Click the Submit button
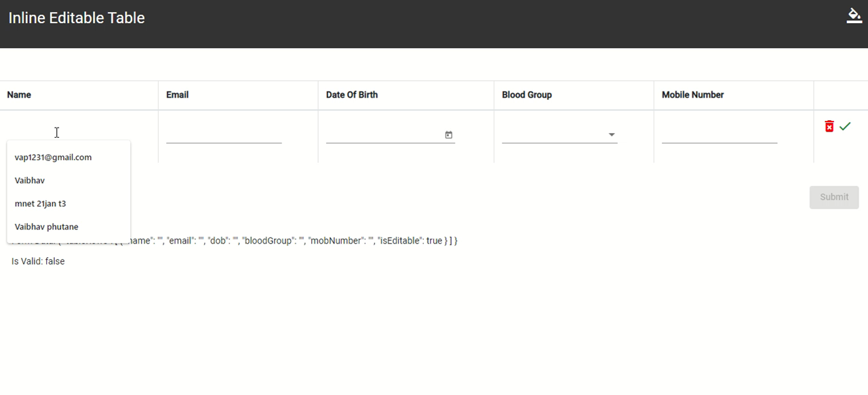Image resolution: width=868 pixels, height=395 pixels. 833,197
